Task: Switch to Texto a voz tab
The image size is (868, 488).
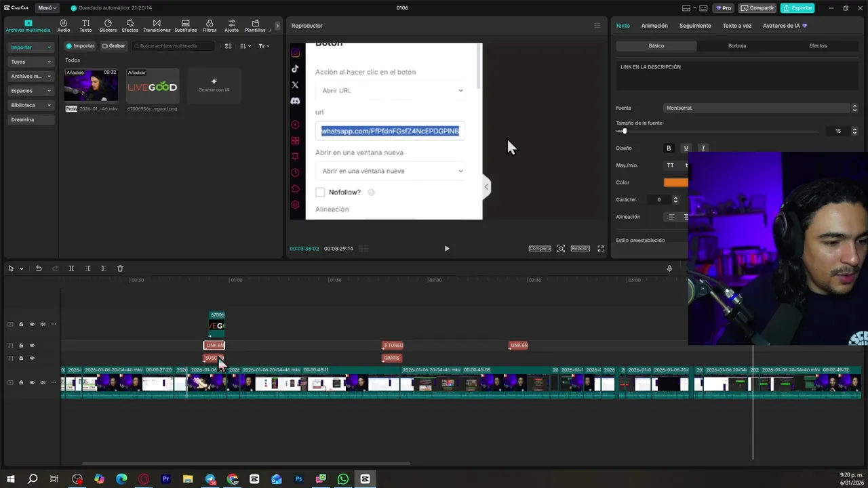Action: click(x=736, y=26)
